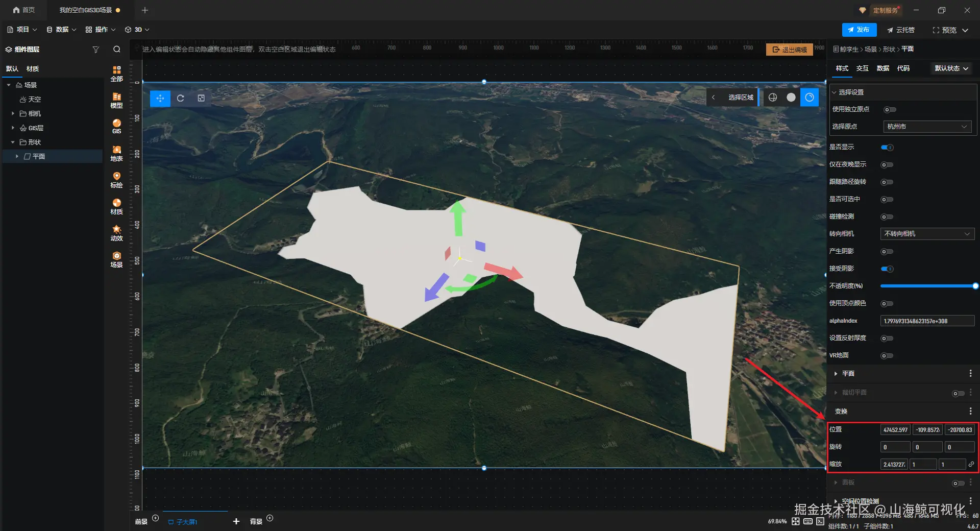Open the 平面 section more options menu
Image resolution: width=980 pixels, height=531 pixels.
pos(970,373)
